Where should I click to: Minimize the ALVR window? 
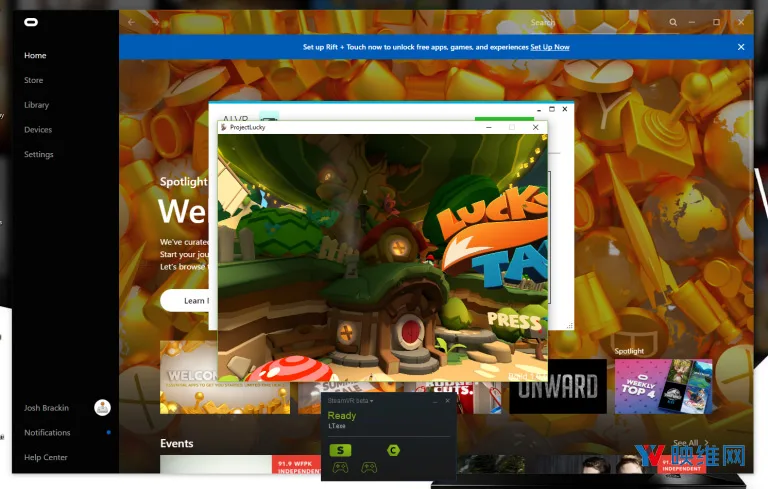(x=539, y=109)
